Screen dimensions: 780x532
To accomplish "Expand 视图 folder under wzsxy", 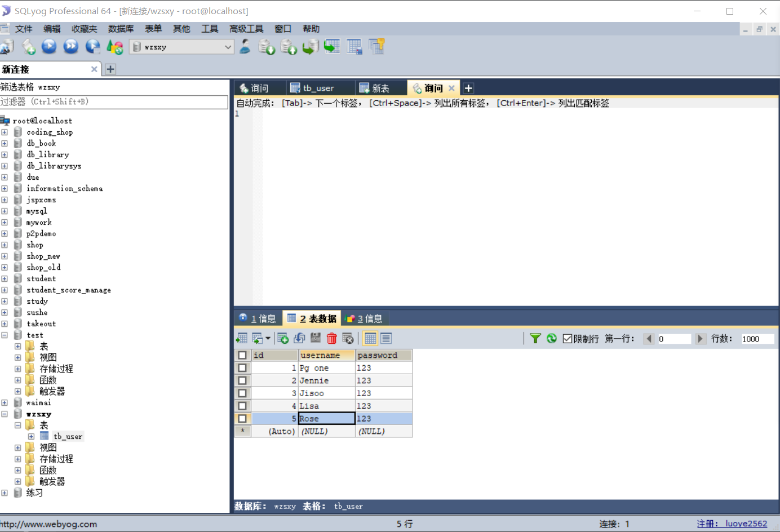I will 18,447.
